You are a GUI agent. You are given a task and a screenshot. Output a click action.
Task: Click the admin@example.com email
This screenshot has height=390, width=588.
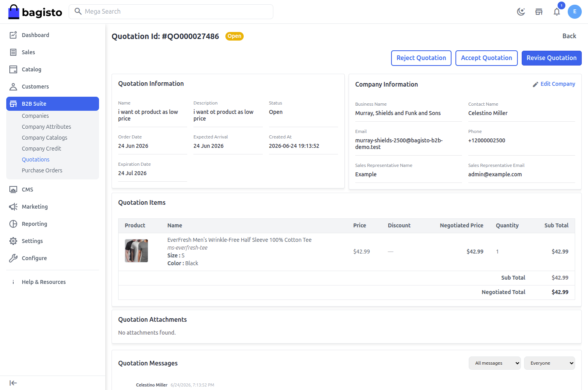[x=495, y=174]
